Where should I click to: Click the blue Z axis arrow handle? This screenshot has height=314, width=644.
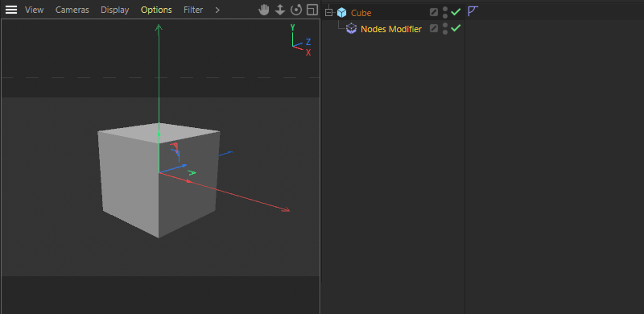coord(184,166)
